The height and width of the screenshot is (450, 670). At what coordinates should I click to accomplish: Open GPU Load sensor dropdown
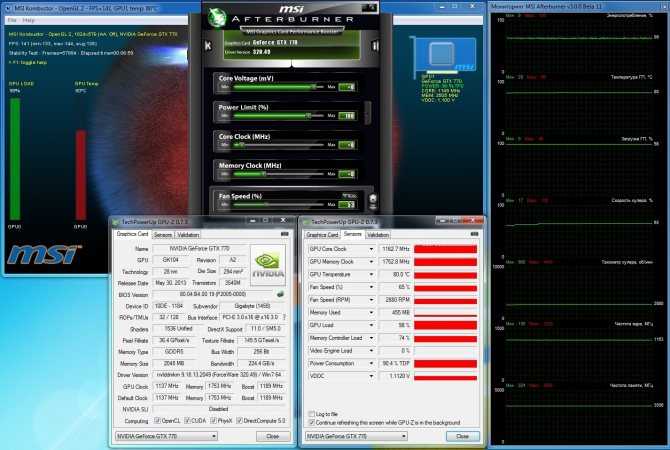pyautogui.click(x=371, y=325)
